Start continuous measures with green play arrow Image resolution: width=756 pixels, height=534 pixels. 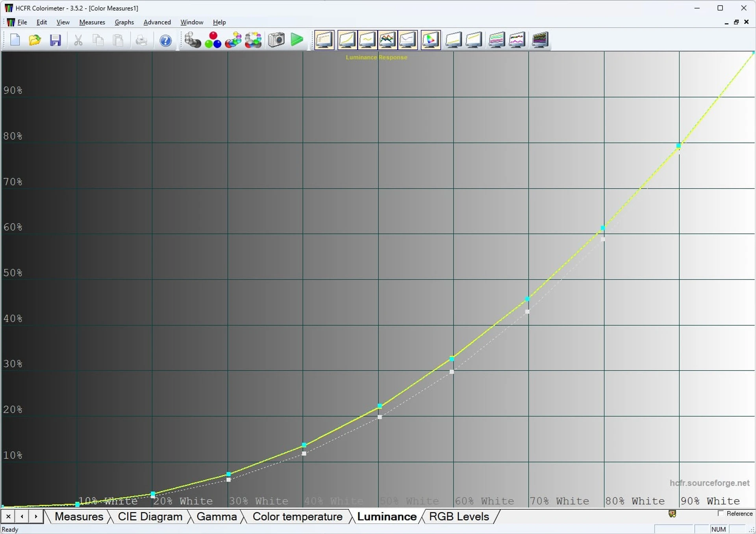point(297,40)
